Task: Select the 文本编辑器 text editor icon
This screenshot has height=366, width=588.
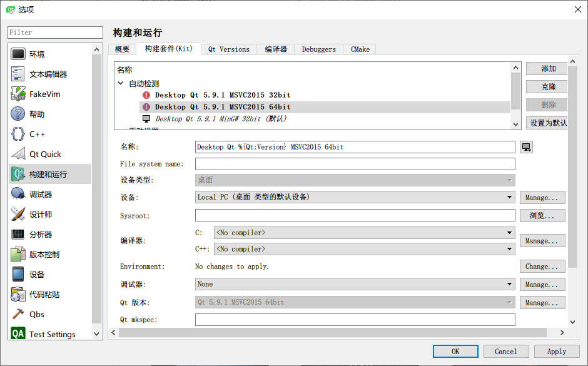Action: pyautogui.click(x=18, y=74)
